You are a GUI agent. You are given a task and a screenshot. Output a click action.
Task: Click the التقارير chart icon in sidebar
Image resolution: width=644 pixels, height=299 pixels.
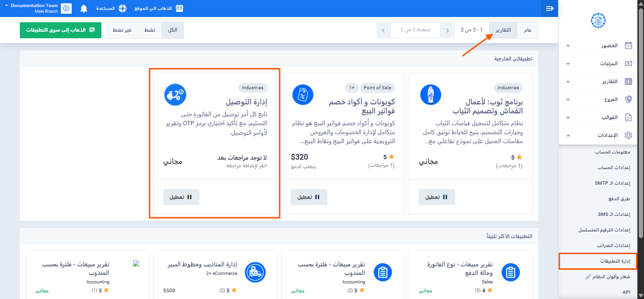coord(628,81)
